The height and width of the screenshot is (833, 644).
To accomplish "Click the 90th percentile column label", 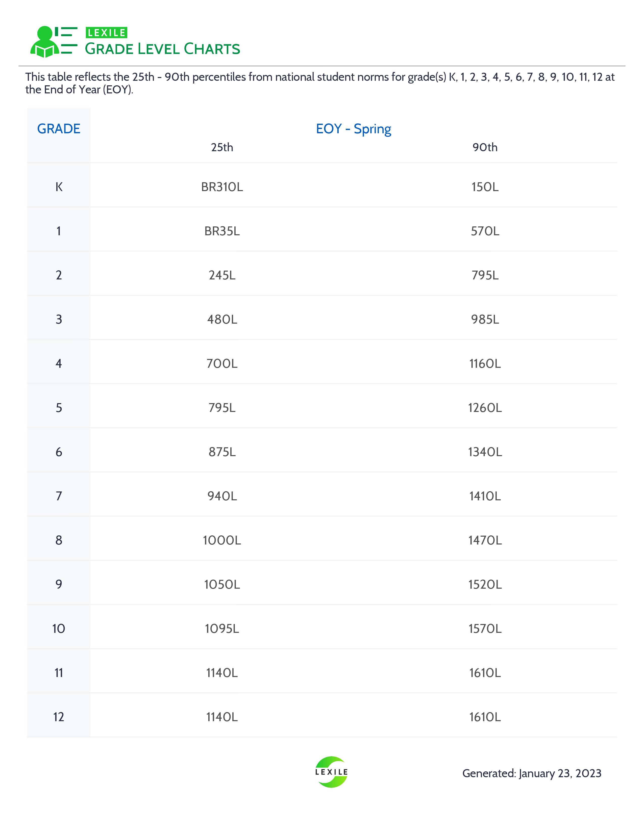I will tap(485, 147).
